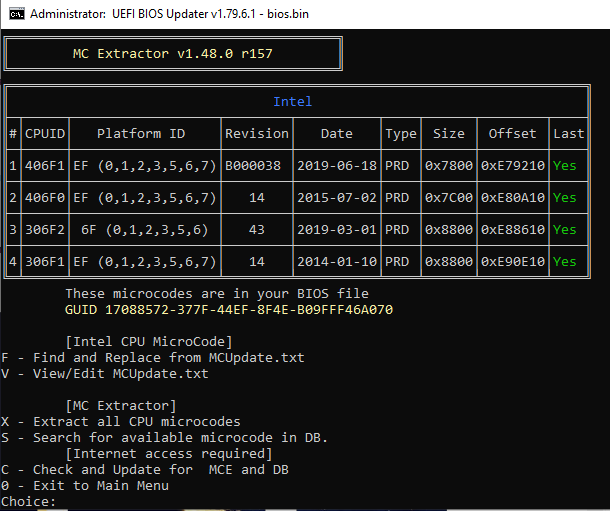Click the 'Choice:' input prompt
610x511 pixels.
pos(29,502)
